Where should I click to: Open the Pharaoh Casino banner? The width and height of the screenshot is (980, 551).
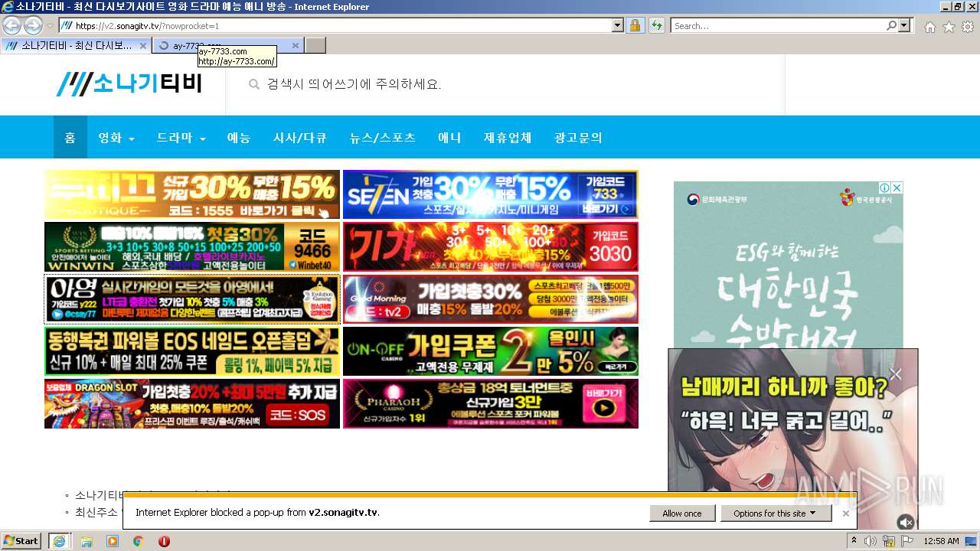click(491, 403)
